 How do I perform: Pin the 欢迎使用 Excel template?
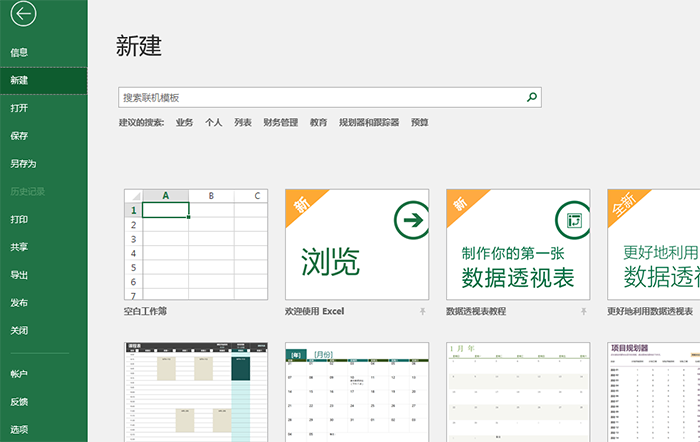coord(423,312)
